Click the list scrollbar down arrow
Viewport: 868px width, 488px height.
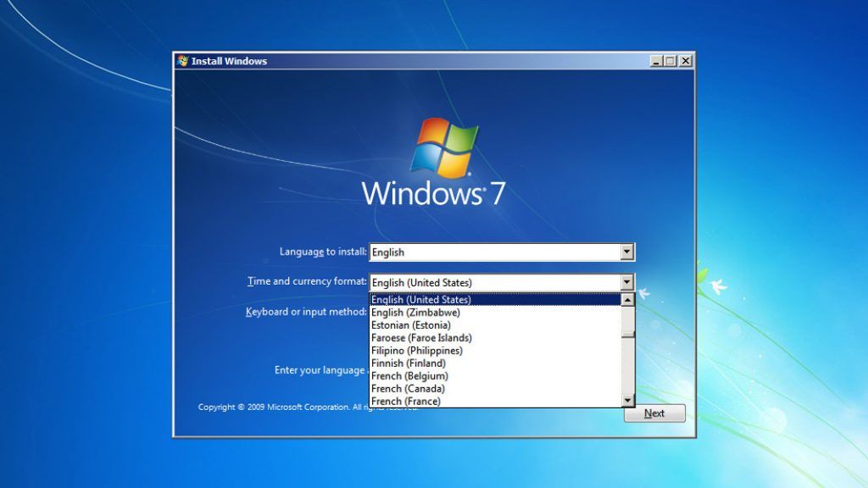click(628, 400)
